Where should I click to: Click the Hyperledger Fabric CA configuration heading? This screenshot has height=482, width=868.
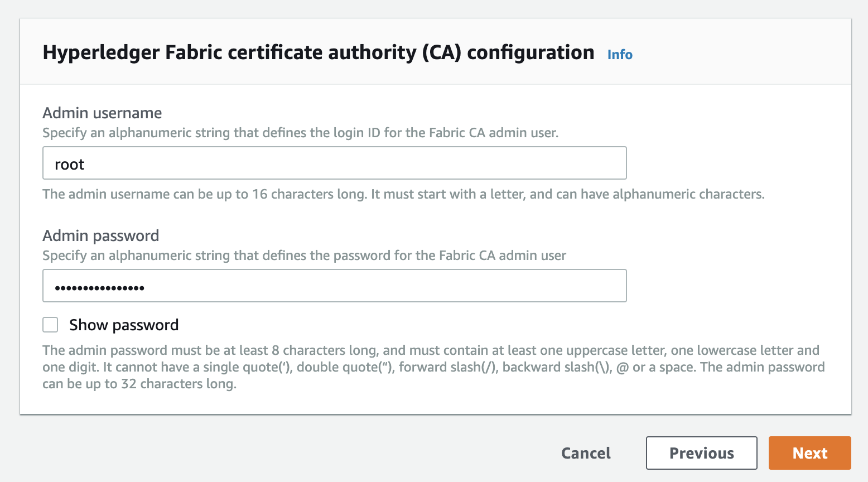[319, 52]
